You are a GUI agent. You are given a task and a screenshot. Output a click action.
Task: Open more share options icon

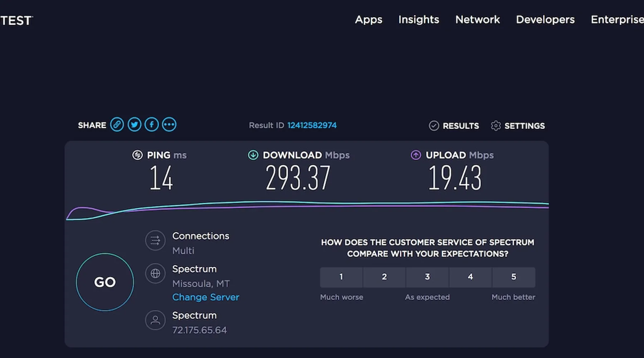(169, 125)
